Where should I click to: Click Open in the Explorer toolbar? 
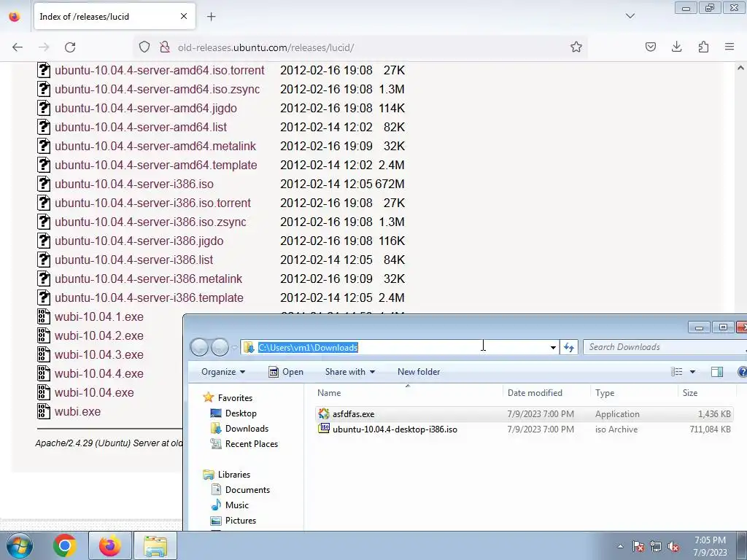[286, 372]
